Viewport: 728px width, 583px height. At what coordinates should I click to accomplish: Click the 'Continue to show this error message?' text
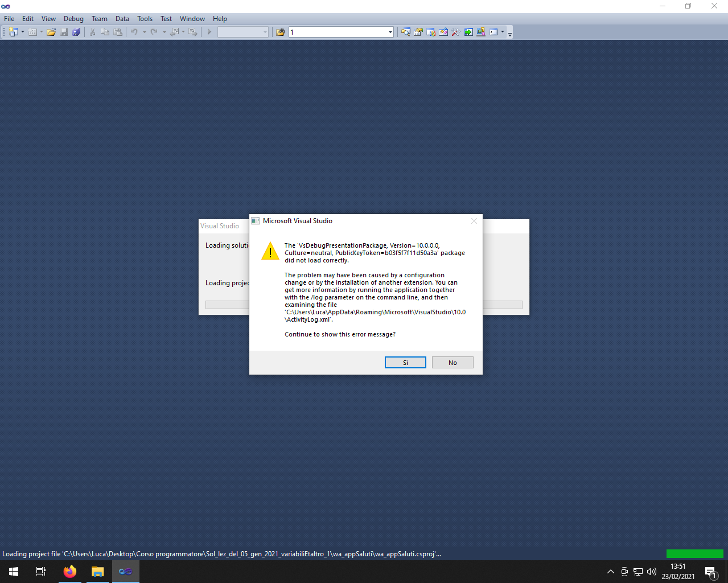pyautogui.click(x=340, y=334)
